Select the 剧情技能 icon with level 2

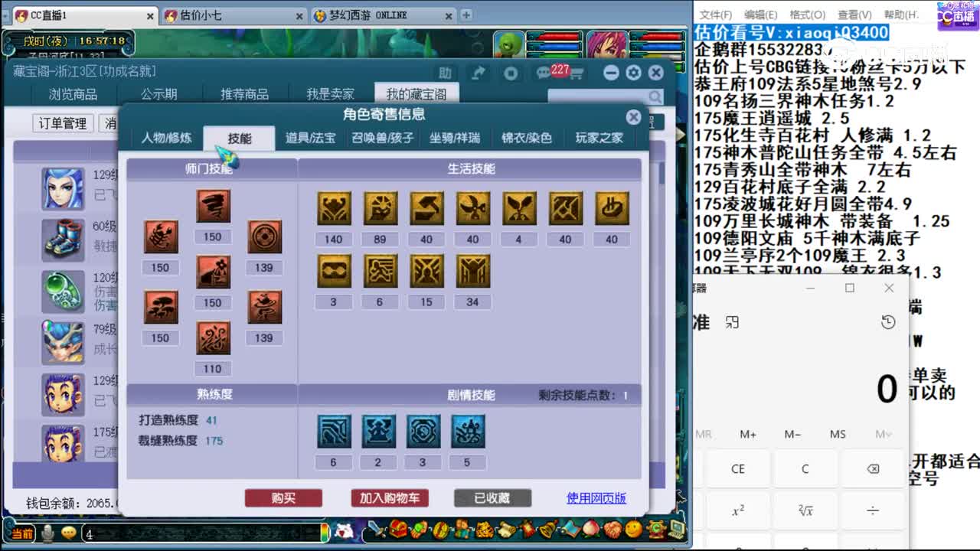coord(378,432)
